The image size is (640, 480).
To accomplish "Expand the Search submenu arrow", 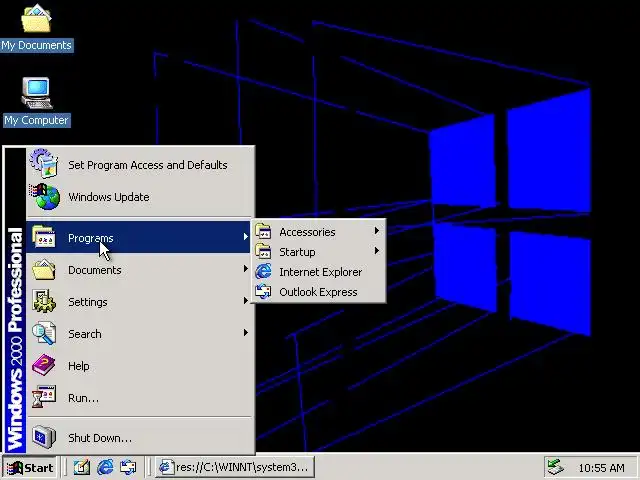I will pos(245,333).
